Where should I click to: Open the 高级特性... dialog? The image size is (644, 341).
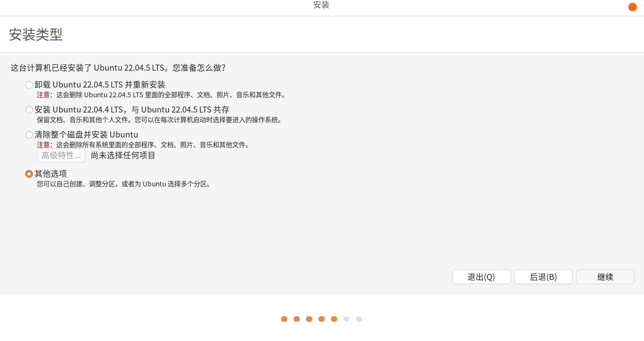pyautogui.click(x=61, y=155)
